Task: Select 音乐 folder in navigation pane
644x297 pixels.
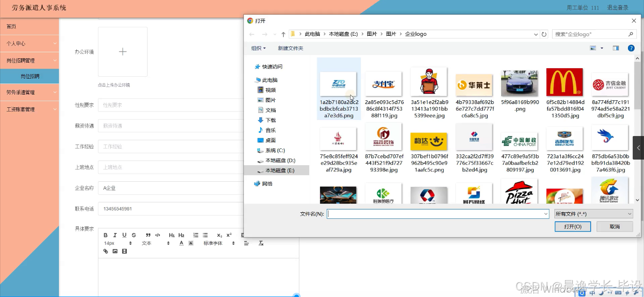Action: (266, 130)
